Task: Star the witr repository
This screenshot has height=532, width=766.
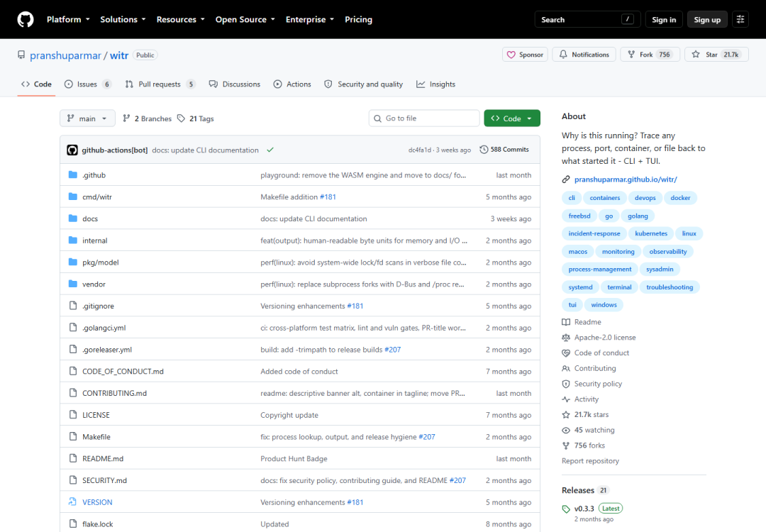Action: (x=716, y=55)
